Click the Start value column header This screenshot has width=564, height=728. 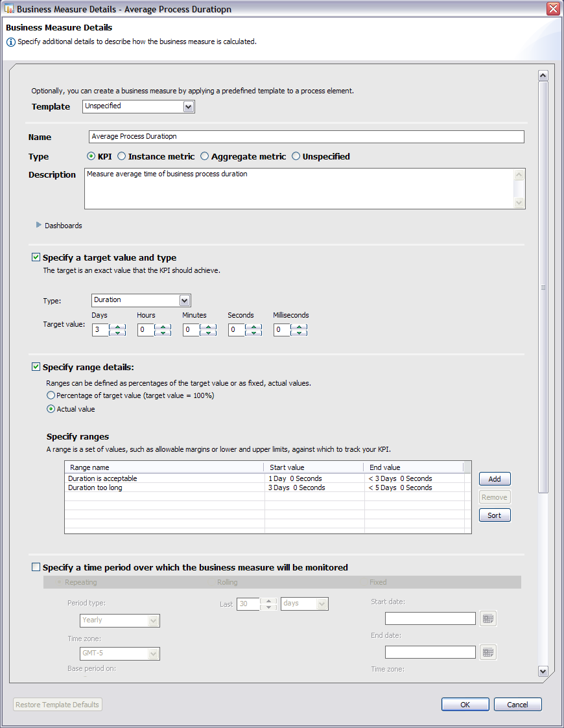[314, 467]
